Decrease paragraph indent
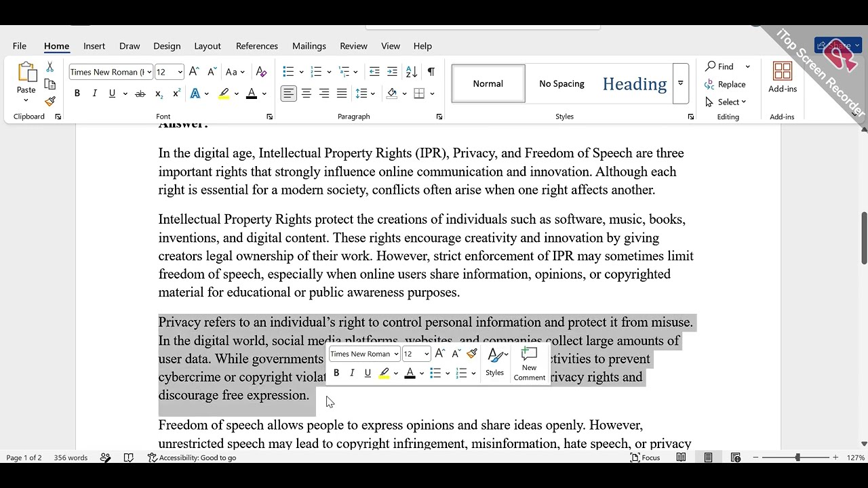The height and width of the screenshot is (488, 868). click(374, 72)
